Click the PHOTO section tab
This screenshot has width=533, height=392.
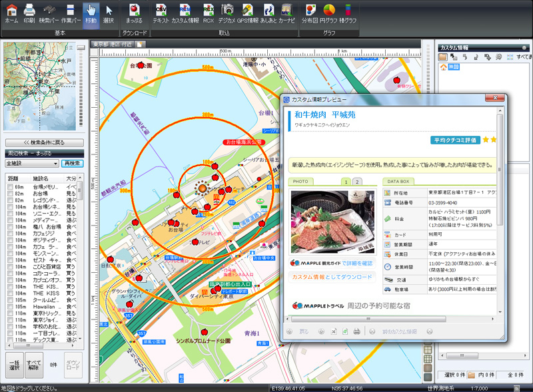(300, 182)
